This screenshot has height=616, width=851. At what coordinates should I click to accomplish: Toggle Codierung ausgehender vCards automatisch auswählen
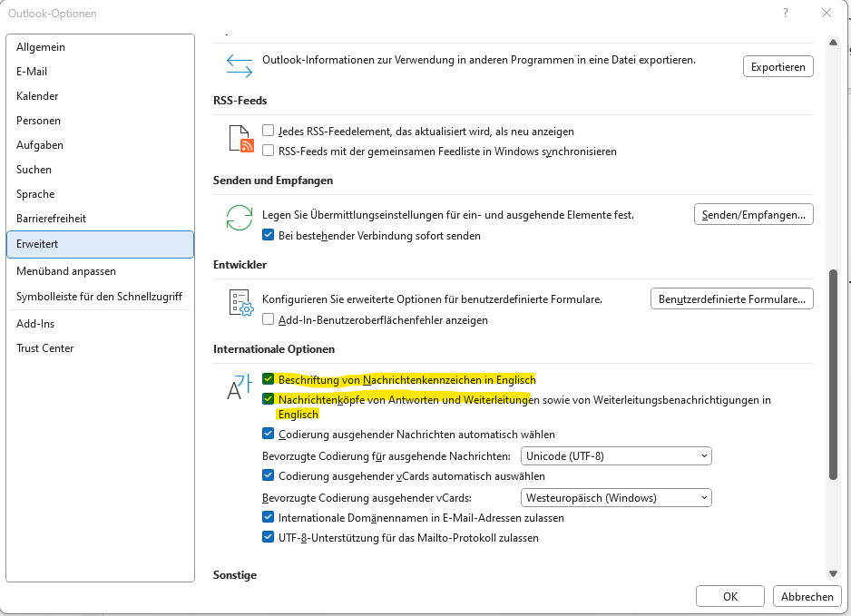269,474
